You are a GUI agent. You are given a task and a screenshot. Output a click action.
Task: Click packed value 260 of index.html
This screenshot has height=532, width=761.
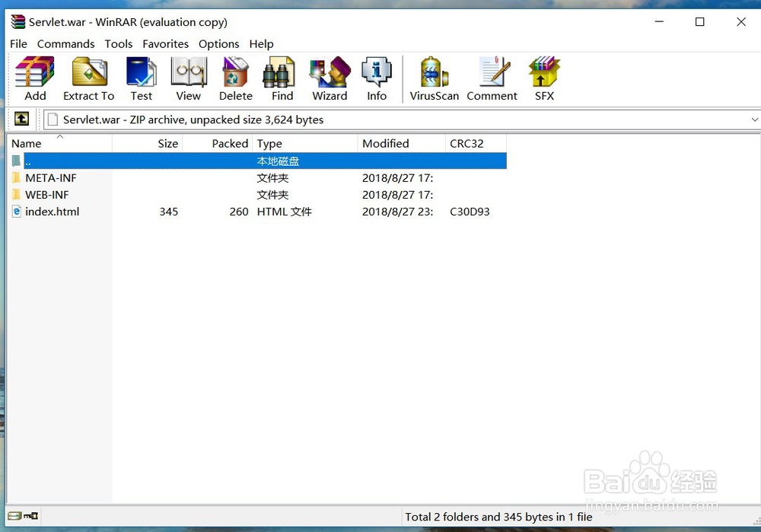point(239,212)
